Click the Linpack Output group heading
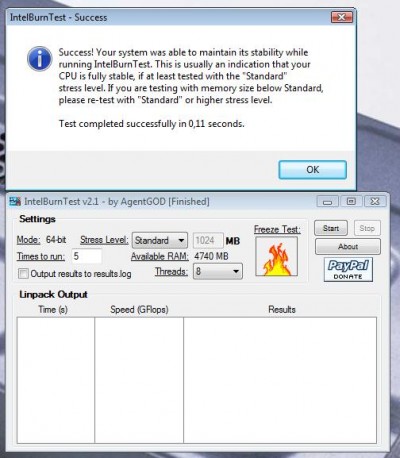Screen dimensions: 400x458 [53, 295]
